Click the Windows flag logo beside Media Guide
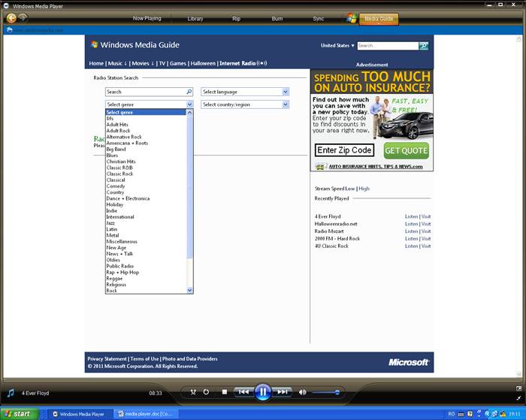The width and height of the screenshot is (526, 420). (x=352, y=18)
